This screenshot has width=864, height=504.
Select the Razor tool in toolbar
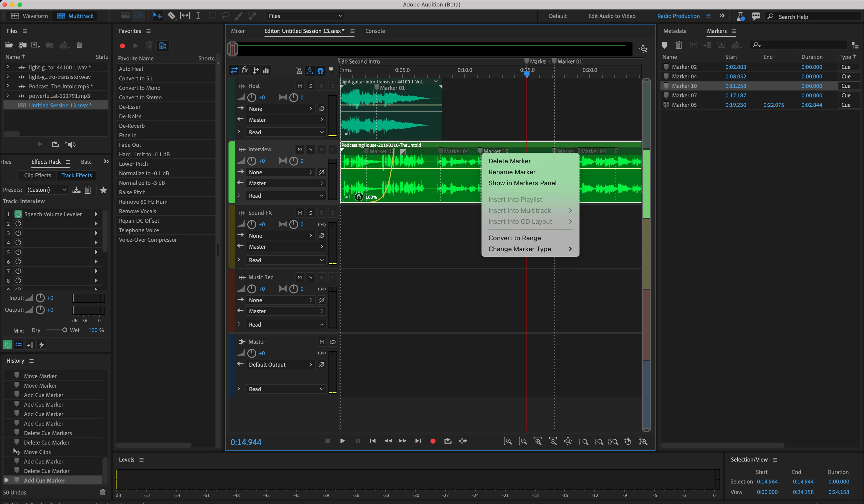171,16
